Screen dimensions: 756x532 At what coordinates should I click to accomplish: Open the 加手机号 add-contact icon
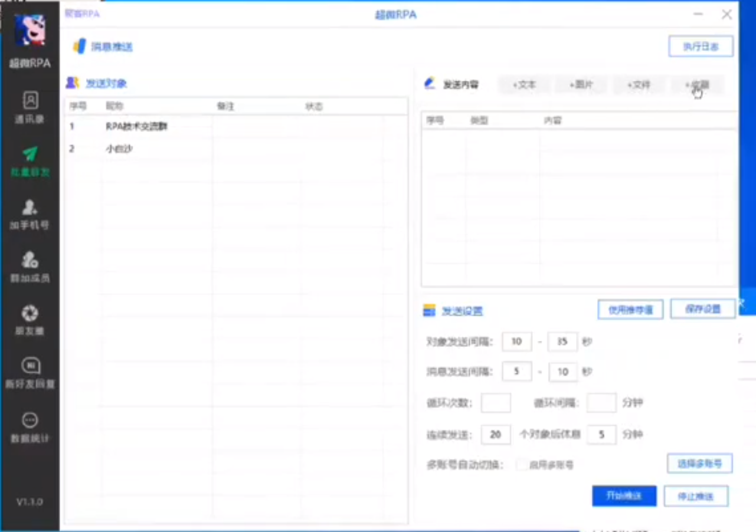[x=30, y=208]
